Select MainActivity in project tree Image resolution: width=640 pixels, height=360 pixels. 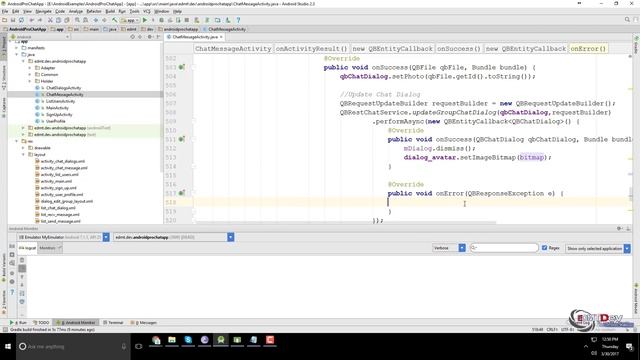(x=57, y=108)
